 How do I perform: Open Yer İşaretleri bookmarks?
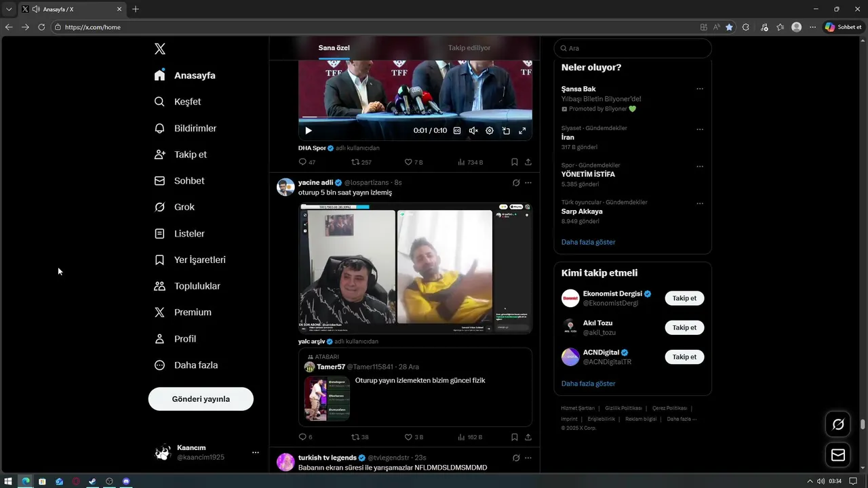[x=191, y=260]
